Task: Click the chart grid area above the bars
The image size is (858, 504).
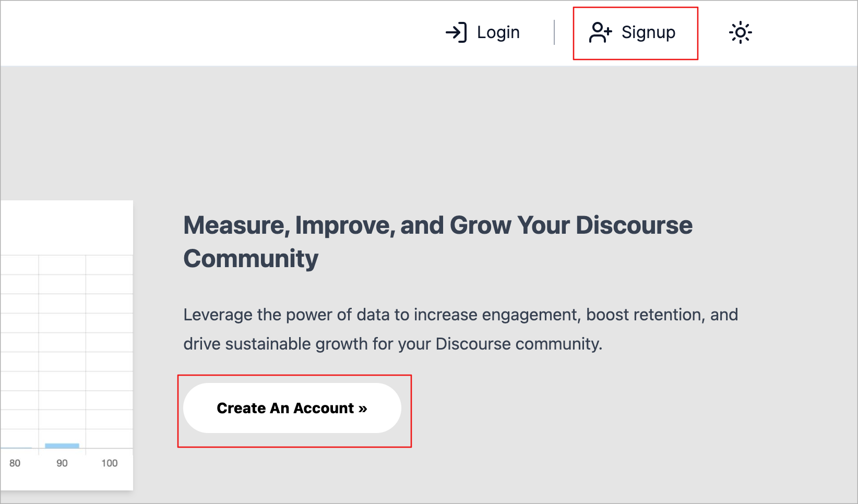Action: (x=67, y=350)
